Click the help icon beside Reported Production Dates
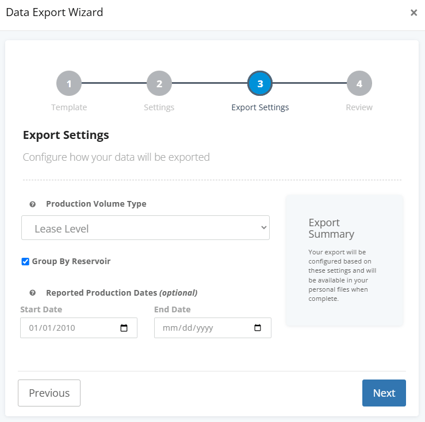This screenshot has width=425, height=422. (x=33, y=293)
